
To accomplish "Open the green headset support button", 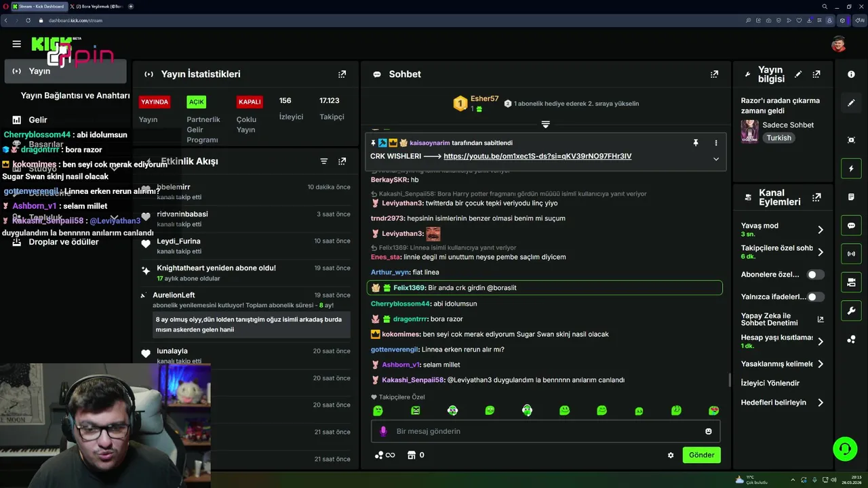I will click(x=845, y=449).
